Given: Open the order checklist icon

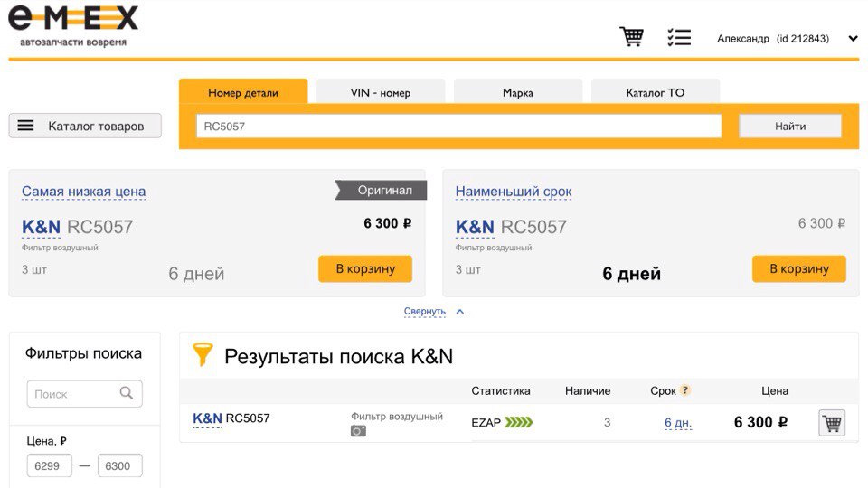Looking at the screenshot, I should click(678, 37).
